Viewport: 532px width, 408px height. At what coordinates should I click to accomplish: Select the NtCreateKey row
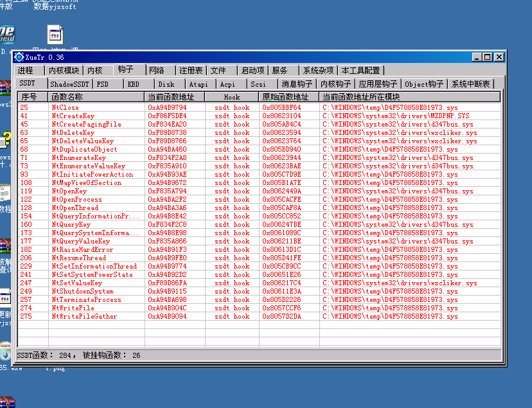pos(259,116)
